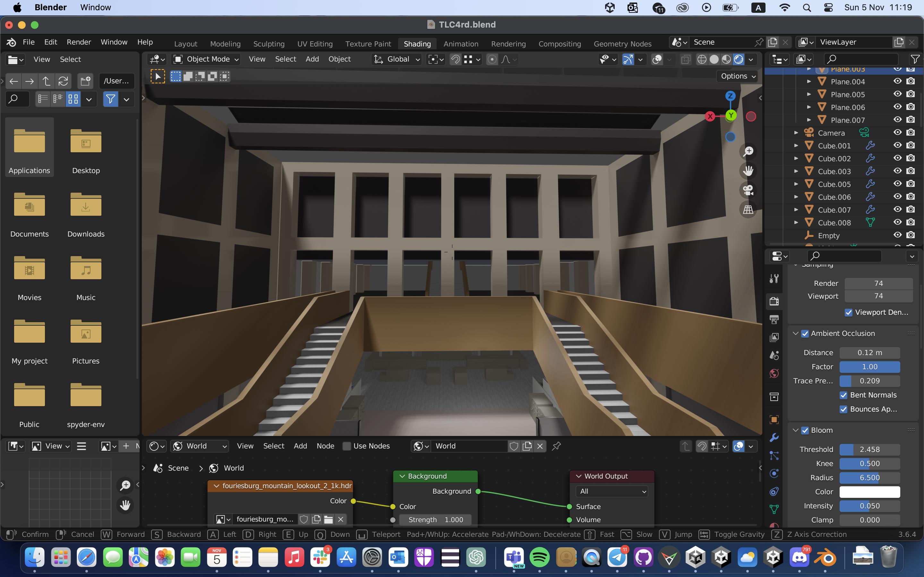Screen dimensions: 924x577
Task: Open the viewport Options button
Action: [x=738, y=76]
